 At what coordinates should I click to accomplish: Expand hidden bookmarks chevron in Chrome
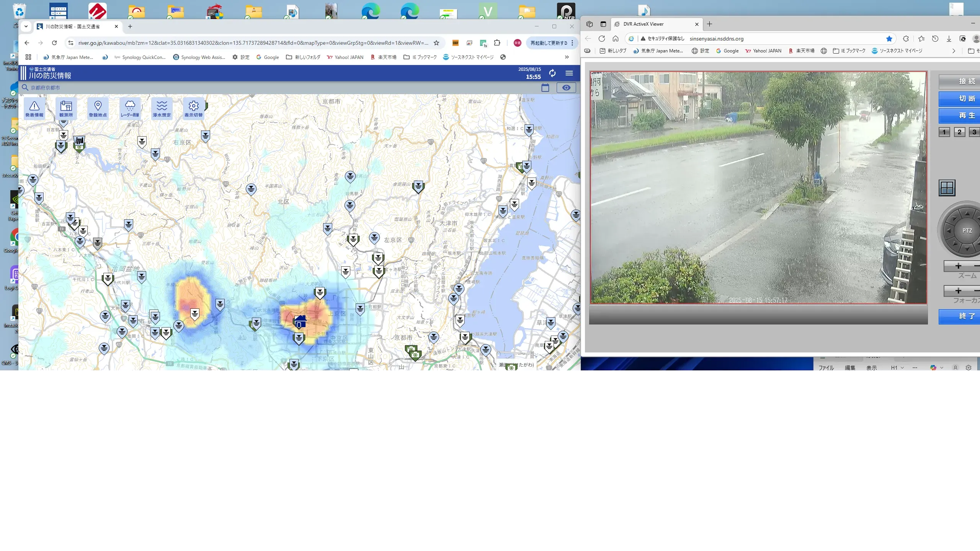[x=567, y=57]
